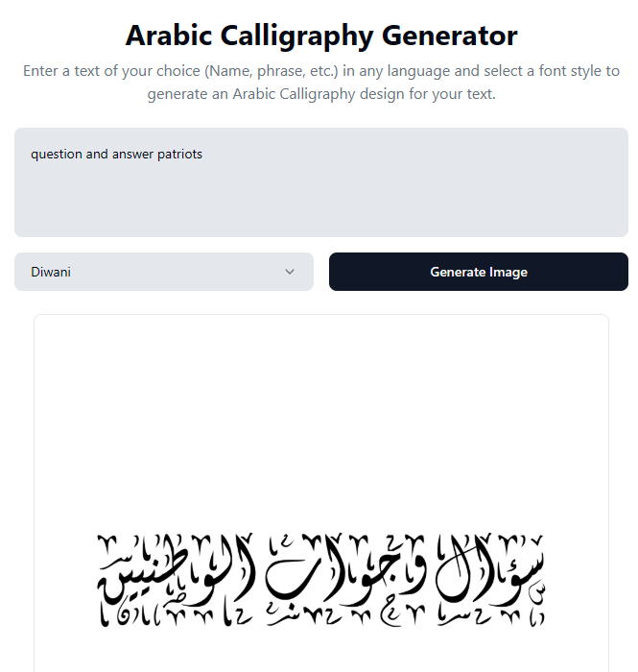This screenshot has height=672, width=638.
Task: Place cursor on the word 'patriots' in textarea
Action: point(179,154)
